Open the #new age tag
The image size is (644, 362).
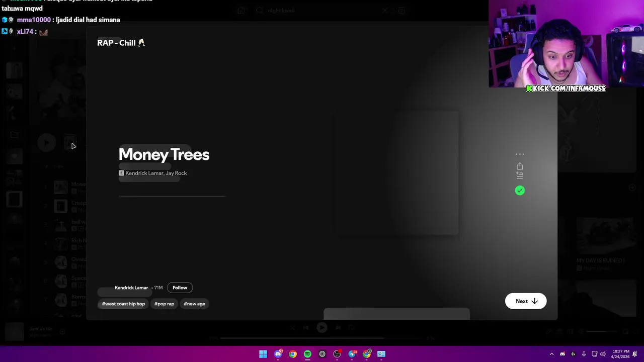(194, 304)
